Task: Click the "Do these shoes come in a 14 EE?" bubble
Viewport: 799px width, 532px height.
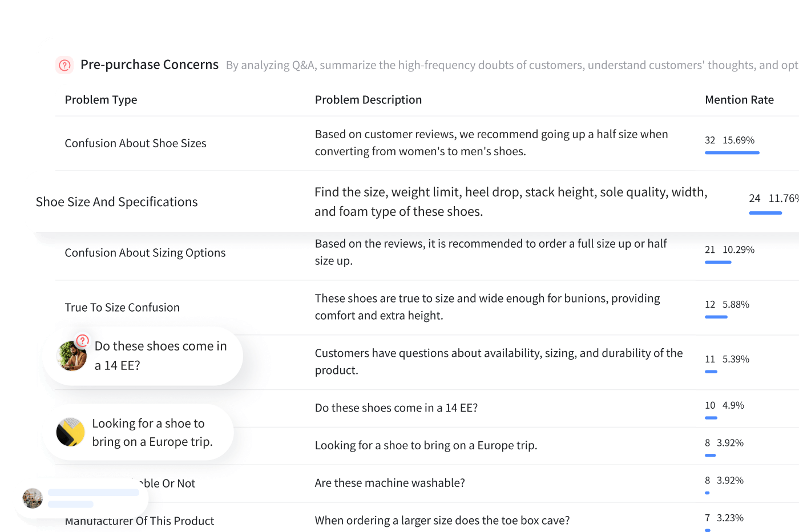Action: click(160, 356)
